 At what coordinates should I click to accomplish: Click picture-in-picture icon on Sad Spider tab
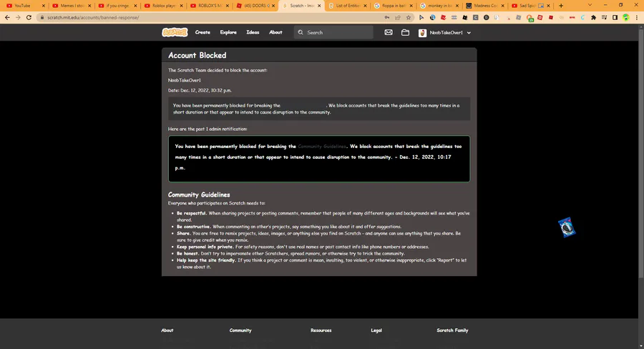541,6
